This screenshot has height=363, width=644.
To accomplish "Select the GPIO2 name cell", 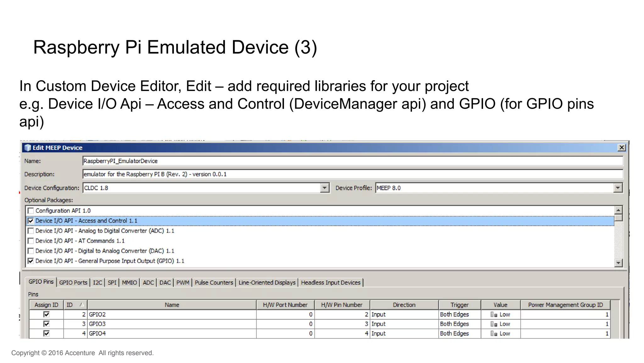I will click(172, 315).
